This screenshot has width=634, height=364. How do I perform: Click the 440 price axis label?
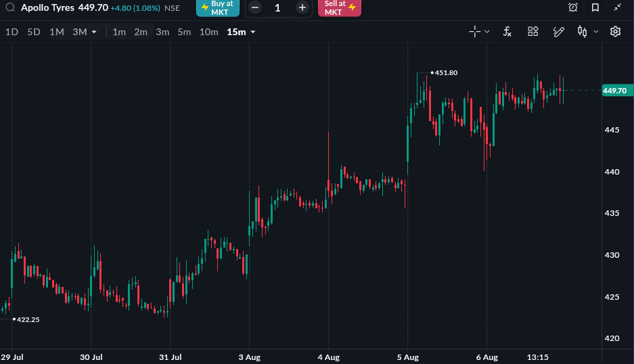(x=612, y=172)
